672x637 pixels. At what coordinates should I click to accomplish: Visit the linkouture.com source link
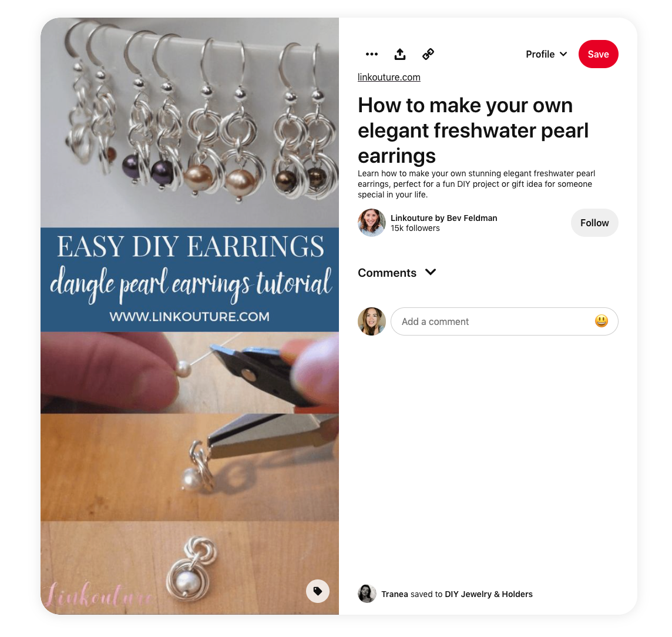[x=389, y=77]
